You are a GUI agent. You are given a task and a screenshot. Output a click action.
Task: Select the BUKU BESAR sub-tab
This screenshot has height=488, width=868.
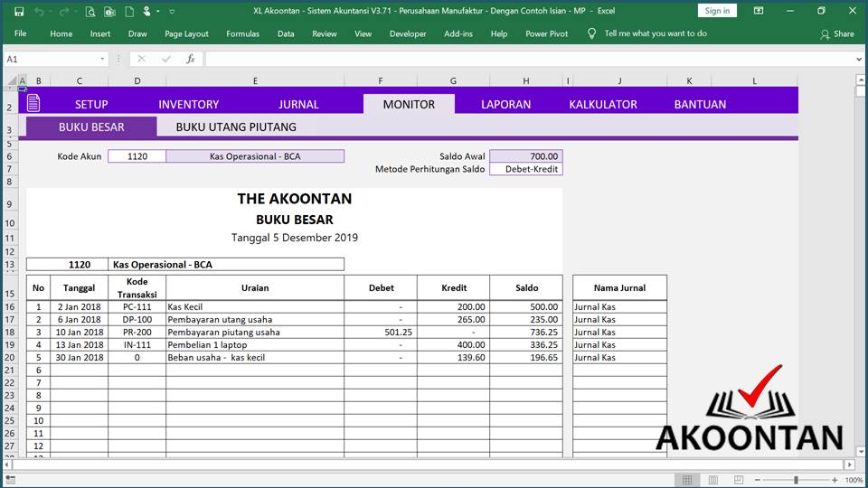pos(91,127)
